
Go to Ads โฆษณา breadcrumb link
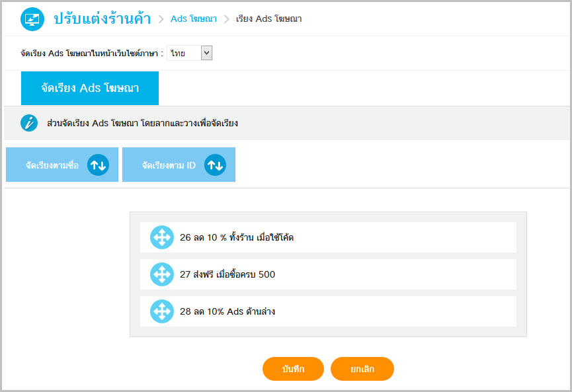click(194, 19)
